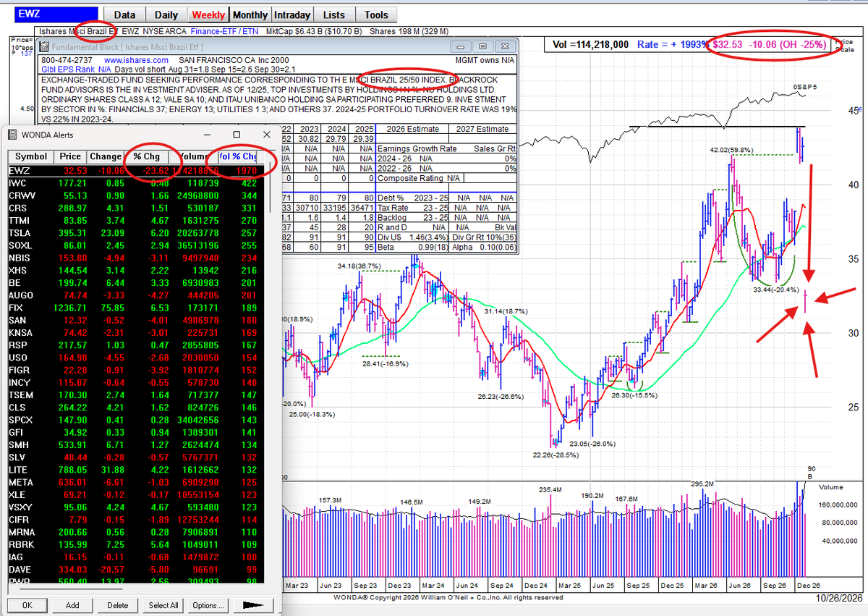868x616 pixels.
Task: Switch to the Daily chart tab
Action: click(x=166, y=14)
